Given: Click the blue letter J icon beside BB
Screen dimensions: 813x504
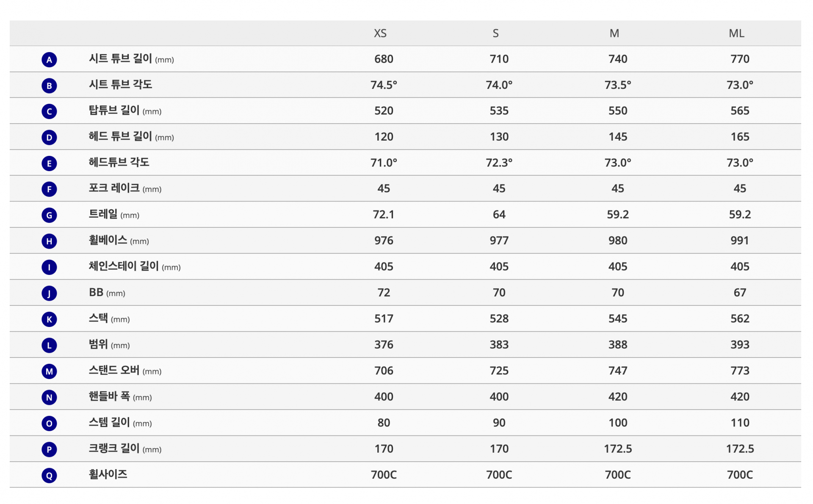Looking at the screenshot, I should click(49, 293).
